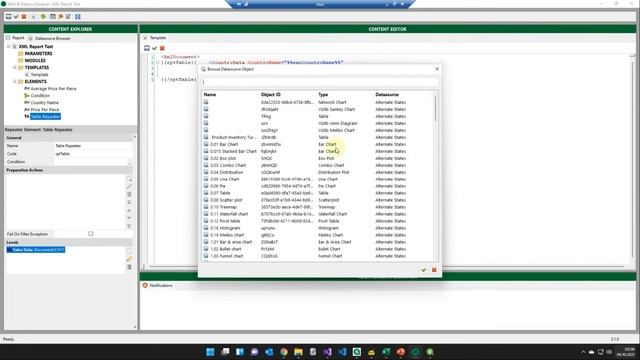
Task: Open File Explorer from the taskbar
Action: pyautogui.click(x=298, y=352)
